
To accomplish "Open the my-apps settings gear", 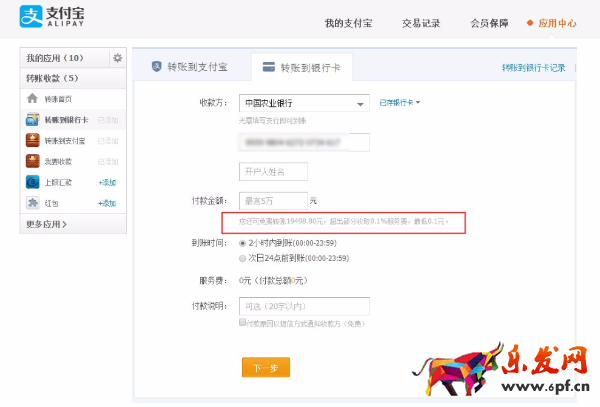I will (x=117, y=58).
